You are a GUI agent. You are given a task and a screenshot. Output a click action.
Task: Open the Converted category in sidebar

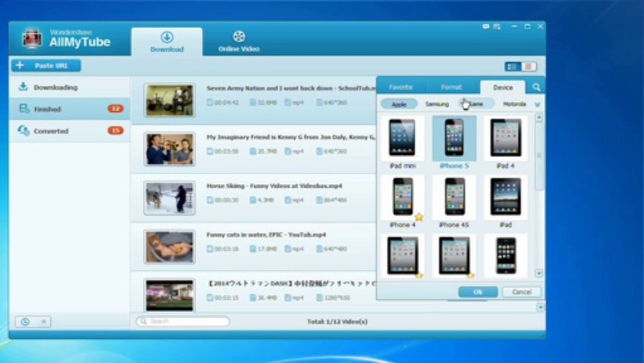tap(69, 131)
